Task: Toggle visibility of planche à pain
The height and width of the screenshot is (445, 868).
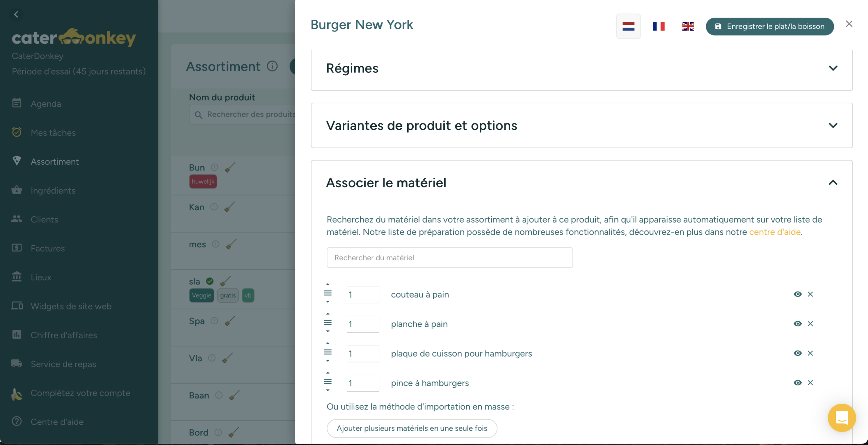Action: coord(797,324)
